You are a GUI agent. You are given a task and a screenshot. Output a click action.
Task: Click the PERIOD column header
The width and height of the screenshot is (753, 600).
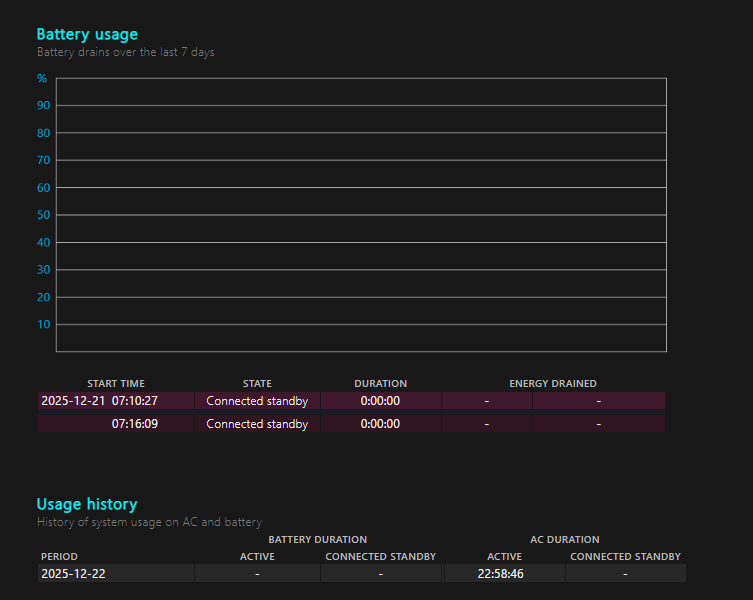[59, 556]
